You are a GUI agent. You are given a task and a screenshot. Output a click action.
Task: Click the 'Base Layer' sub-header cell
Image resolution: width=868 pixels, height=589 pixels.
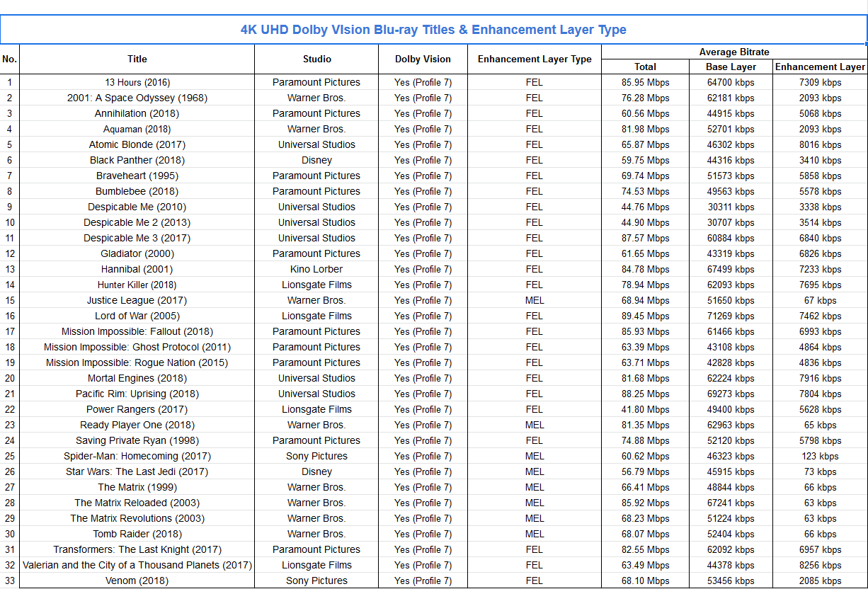click(731, 67)
